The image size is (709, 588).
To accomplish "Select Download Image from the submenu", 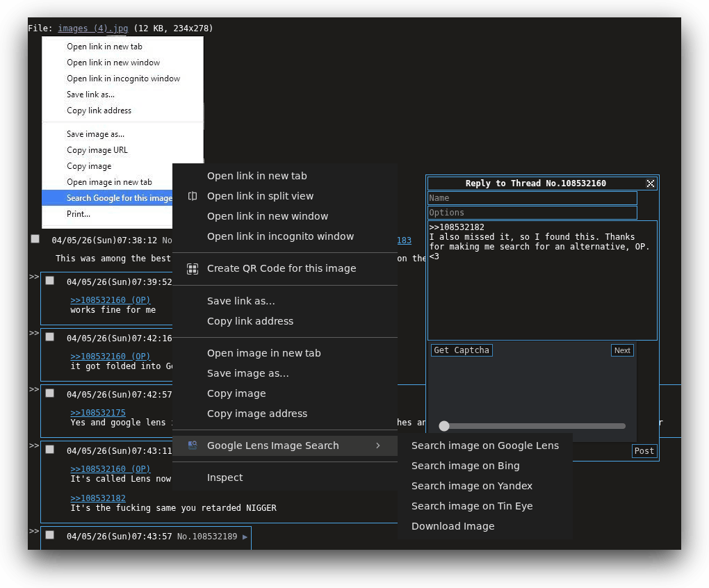I will point(485,526).
